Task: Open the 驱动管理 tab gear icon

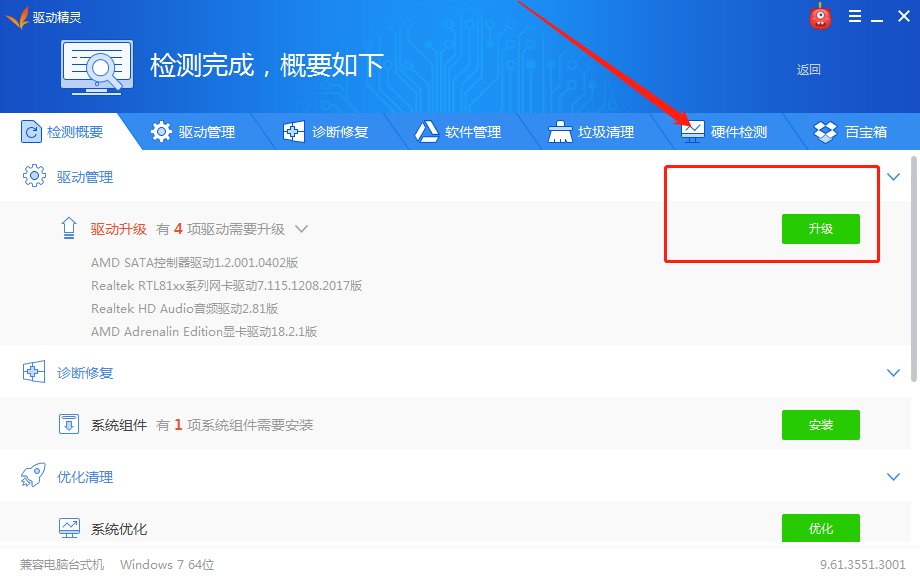Action: 160,131
